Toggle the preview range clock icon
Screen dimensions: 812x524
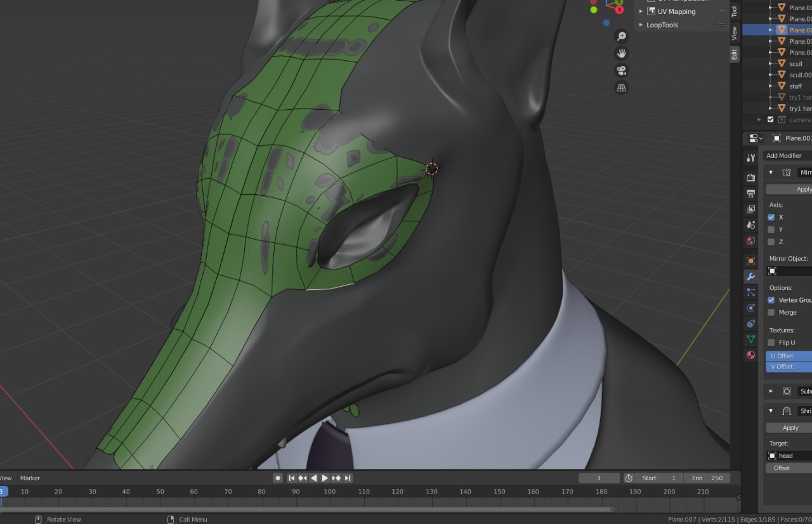629,478
